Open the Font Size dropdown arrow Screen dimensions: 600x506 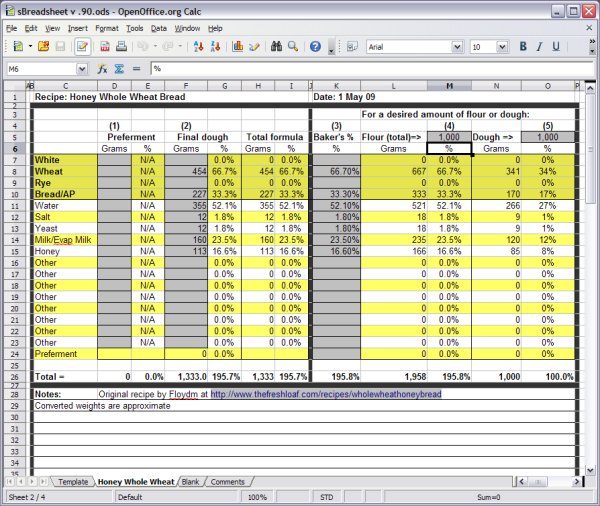click(x=502, y=47)
